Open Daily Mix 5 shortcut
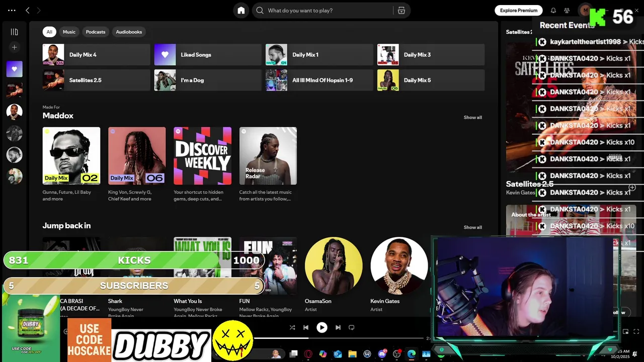 pos(431,80)
